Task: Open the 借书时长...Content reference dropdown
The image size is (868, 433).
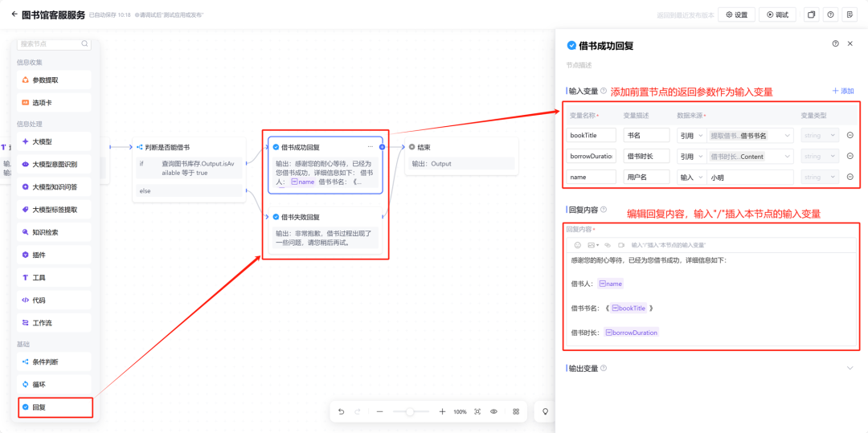Action: point(750,157)
